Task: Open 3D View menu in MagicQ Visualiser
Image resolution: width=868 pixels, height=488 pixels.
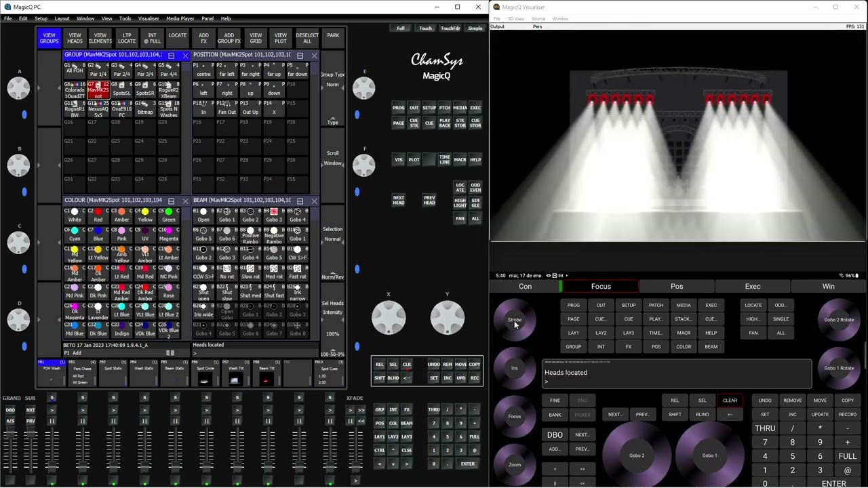Action: [x=516, y=18]
